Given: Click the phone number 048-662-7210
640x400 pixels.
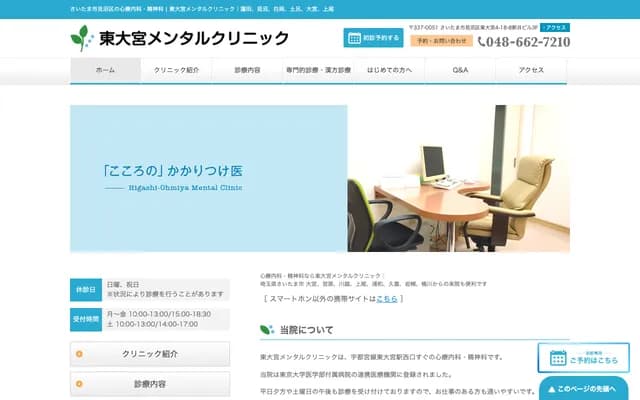Looking at the screenshot, I should (x=528, y=42).
